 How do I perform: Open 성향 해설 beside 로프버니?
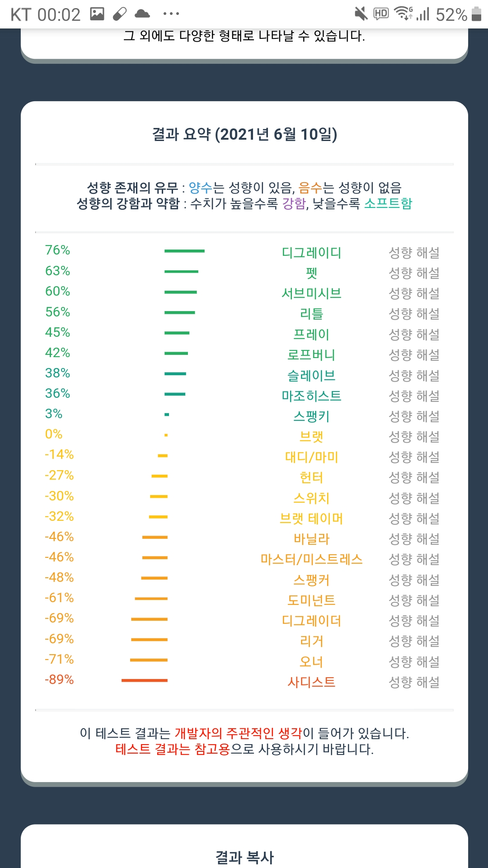pyautogui.click(x=414, y=355)
